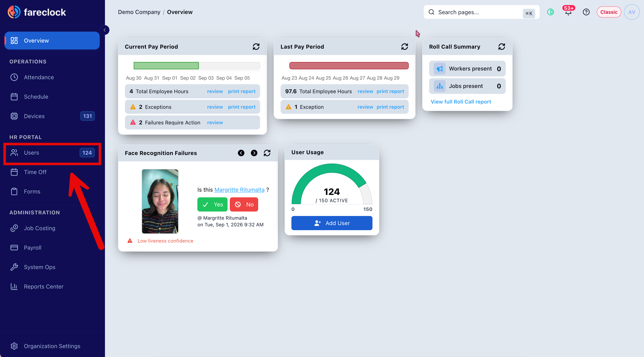Confirm face match with Yes button

tap(212, 204)
